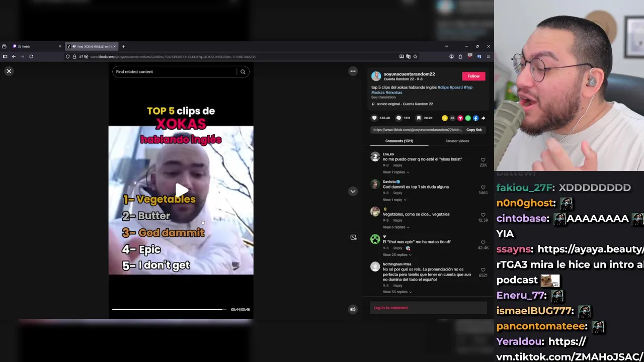
Task: Open the #clips hashtag
Action: [443, 87]
